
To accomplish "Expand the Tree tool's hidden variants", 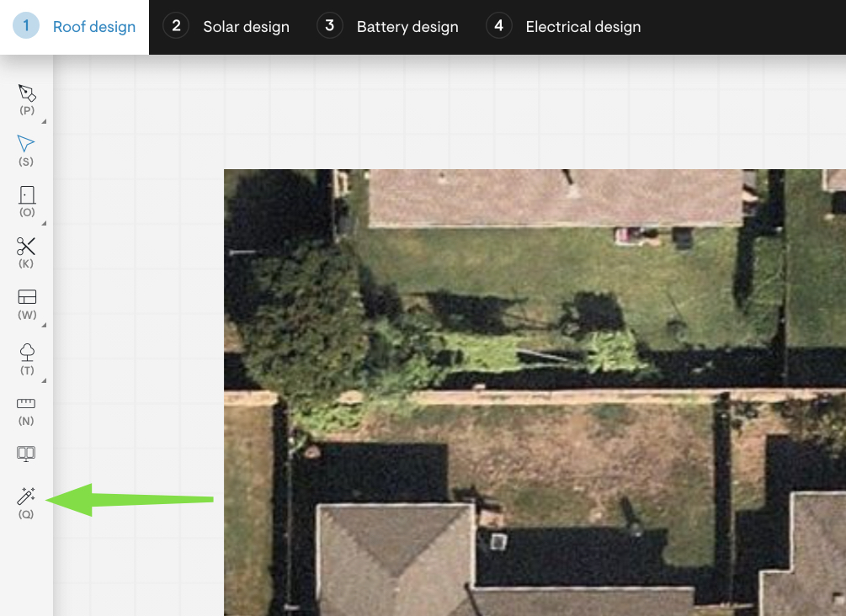I will tap(43, 379).
